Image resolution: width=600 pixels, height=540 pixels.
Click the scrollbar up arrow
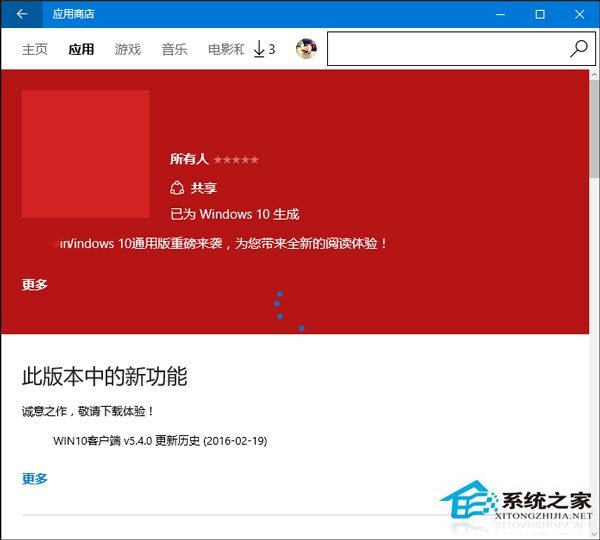point(594,75)
